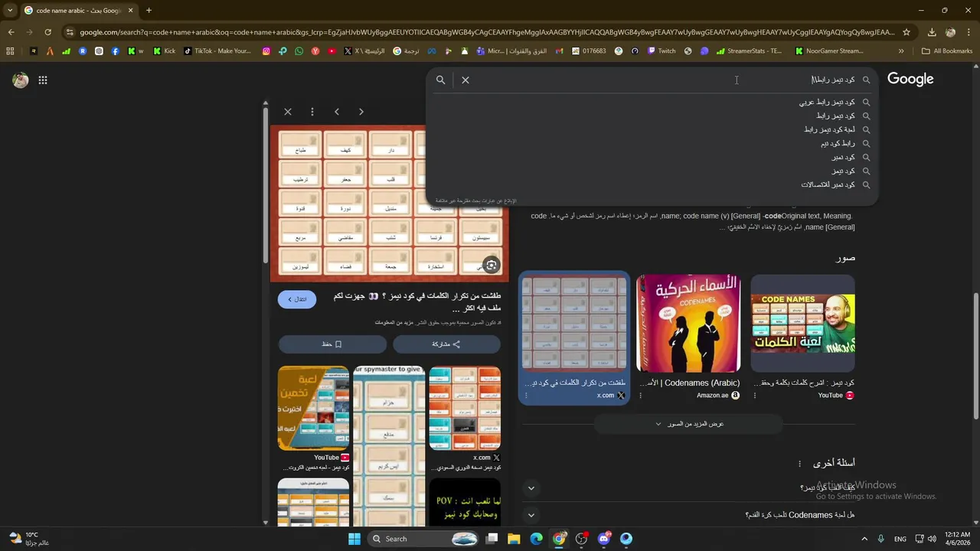Select suggestion كود نمبر للاتصالات
The width and height of the screenshot is (980, 551).
(x=652, y=184)
